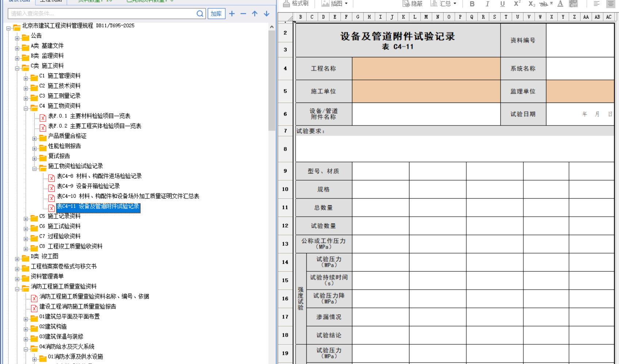Select column header G
Image resolution: width=619 pixels, height=364 pixels.
pos(358,17)
